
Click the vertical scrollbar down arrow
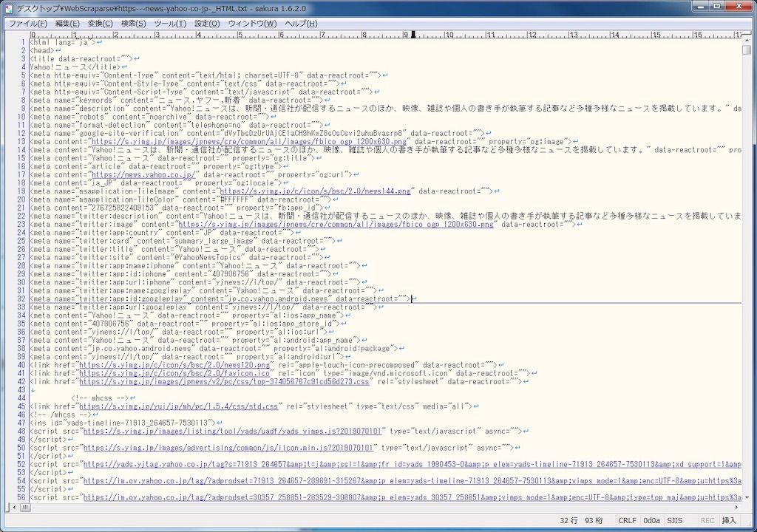coord(747,497)
